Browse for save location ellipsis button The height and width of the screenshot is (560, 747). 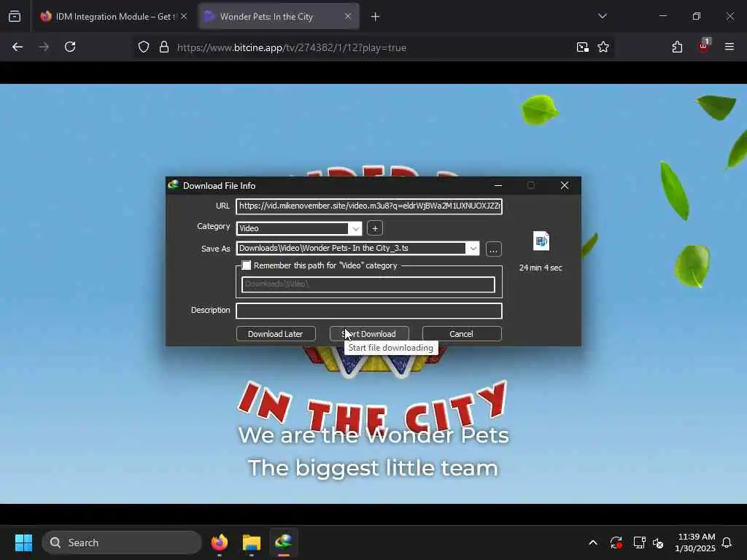click(494, 249)
